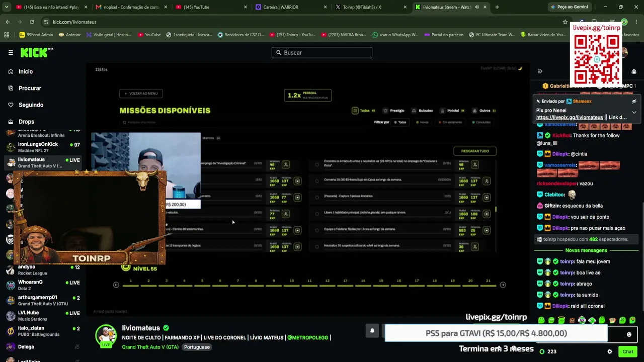Screen dimensions: 644x362
Task: Click reward icon for Capture 3 peixes lendários
Action: 486,198
